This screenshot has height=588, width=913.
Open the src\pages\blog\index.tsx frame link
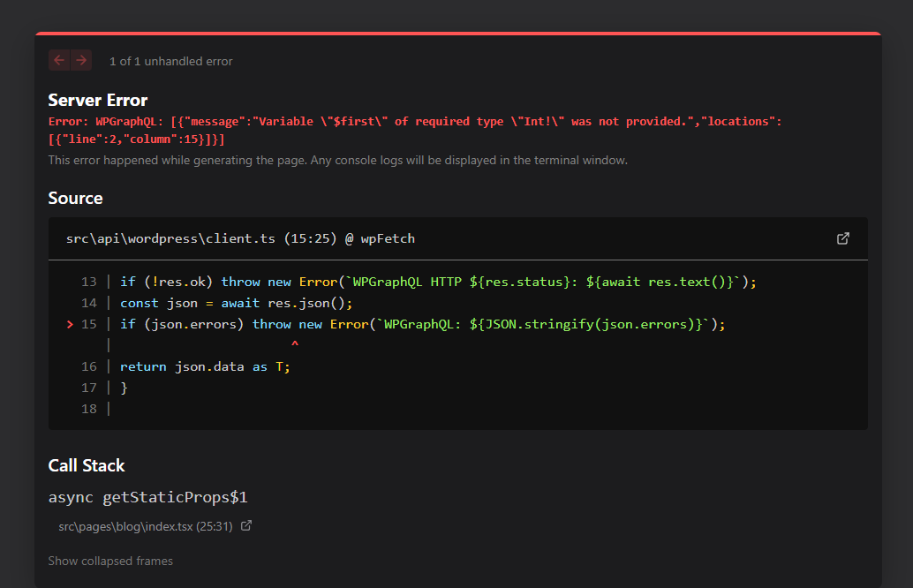coord(145,526)
